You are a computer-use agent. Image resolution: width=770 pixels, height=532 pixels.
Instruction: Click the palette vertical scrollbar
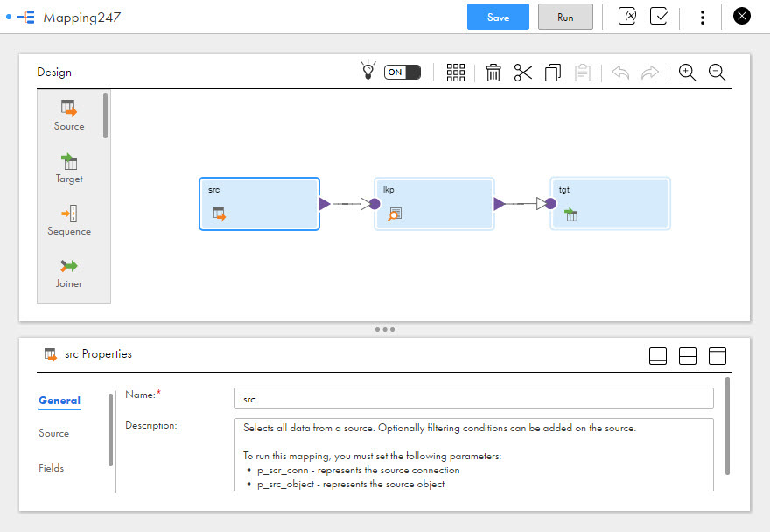click(x=105, y=115)
